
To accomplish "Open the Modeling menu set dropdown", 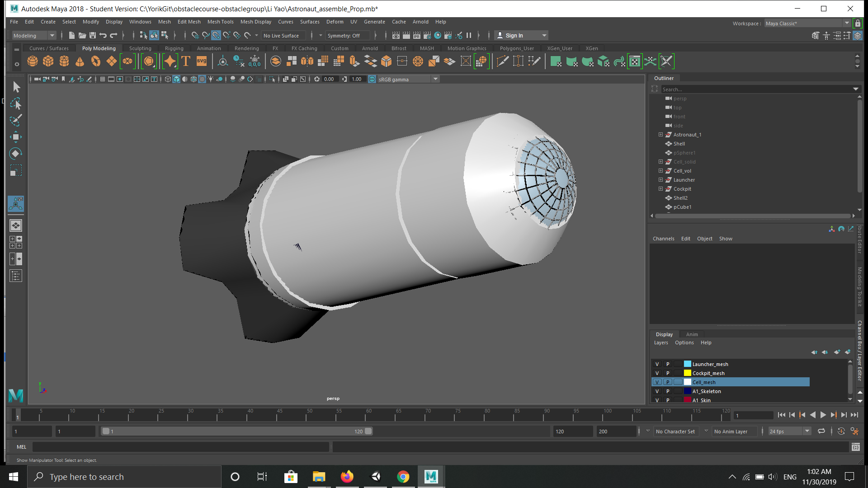I will tap(52, 36).
